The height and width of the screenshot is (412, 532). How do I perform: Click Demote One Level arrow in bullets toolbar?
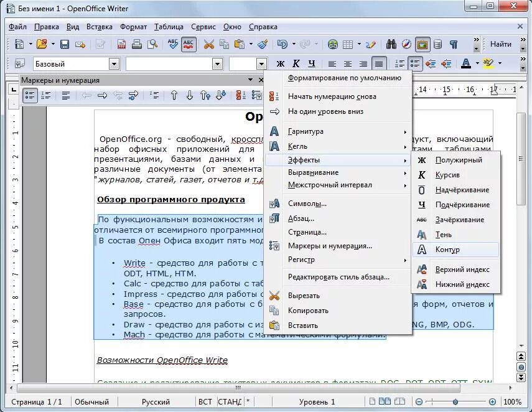click(x=102, y=95)
